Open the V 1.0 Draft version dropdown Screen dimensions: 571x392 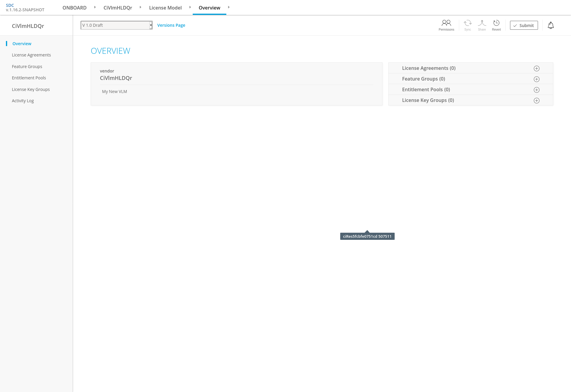click(x=117, y=25)
